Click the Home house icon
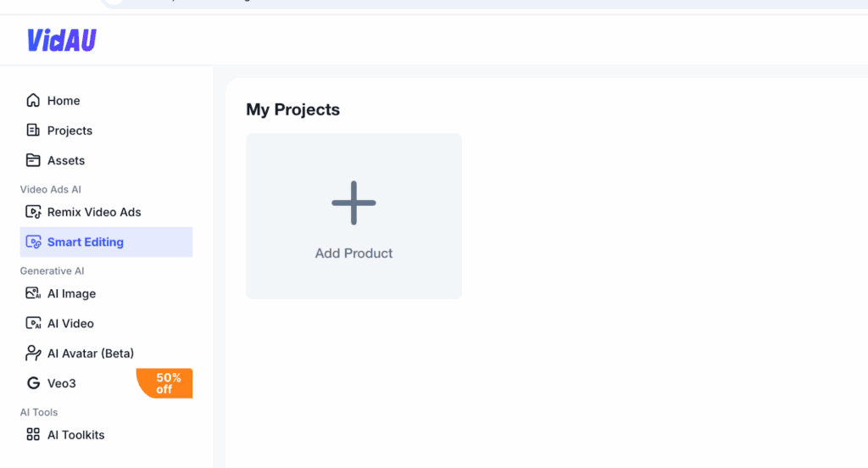The height and width of the screenshot is (468, 868). 33,101
